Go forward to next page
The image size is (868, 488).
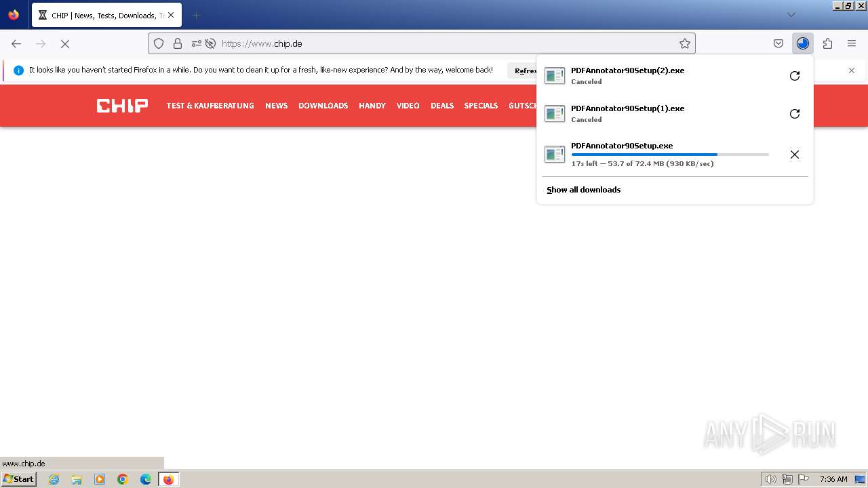[x=41, y=43]
